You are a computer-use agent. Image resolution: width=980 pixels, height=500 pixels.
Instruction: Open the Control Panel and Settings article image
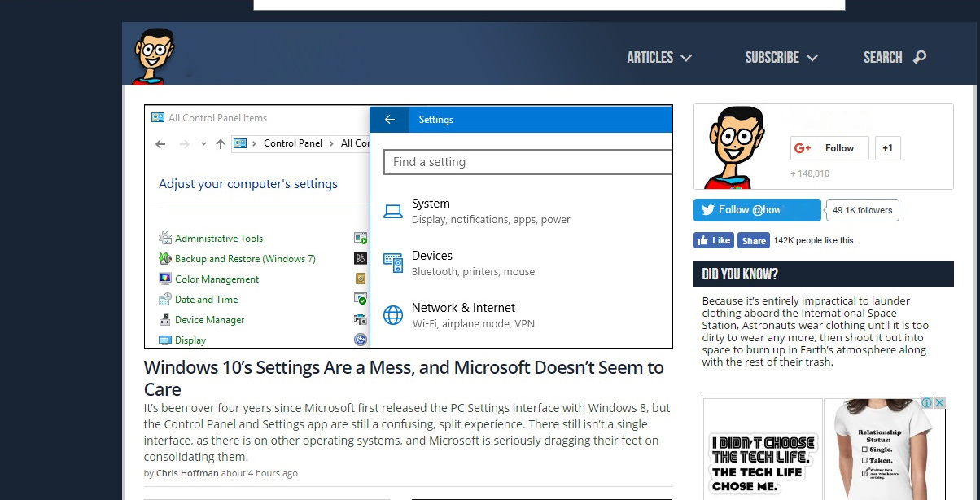coord(409,226)
